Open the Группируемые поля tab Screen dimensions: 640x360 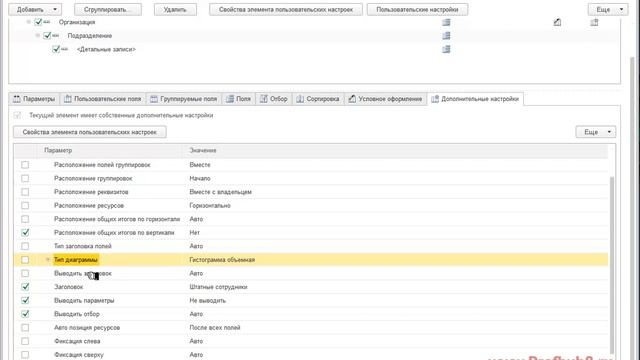pos(184,99)
